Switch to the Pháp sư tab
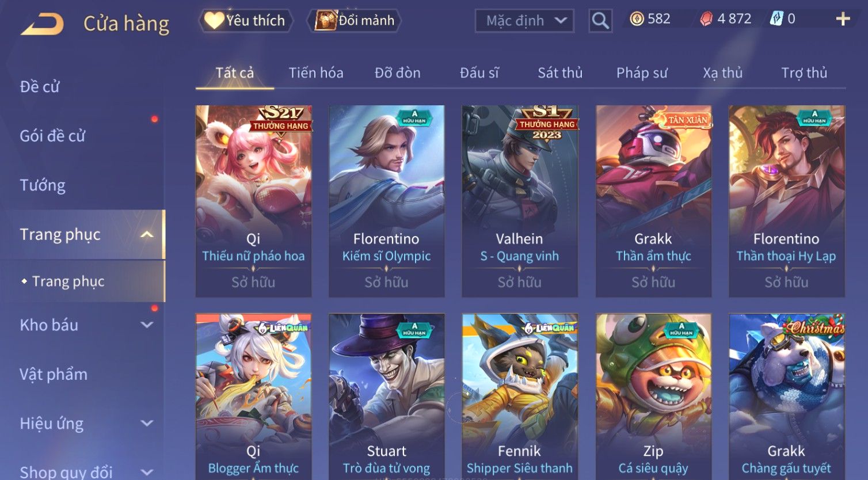This screenshot has height=480, width=868. tap(642, 73)
